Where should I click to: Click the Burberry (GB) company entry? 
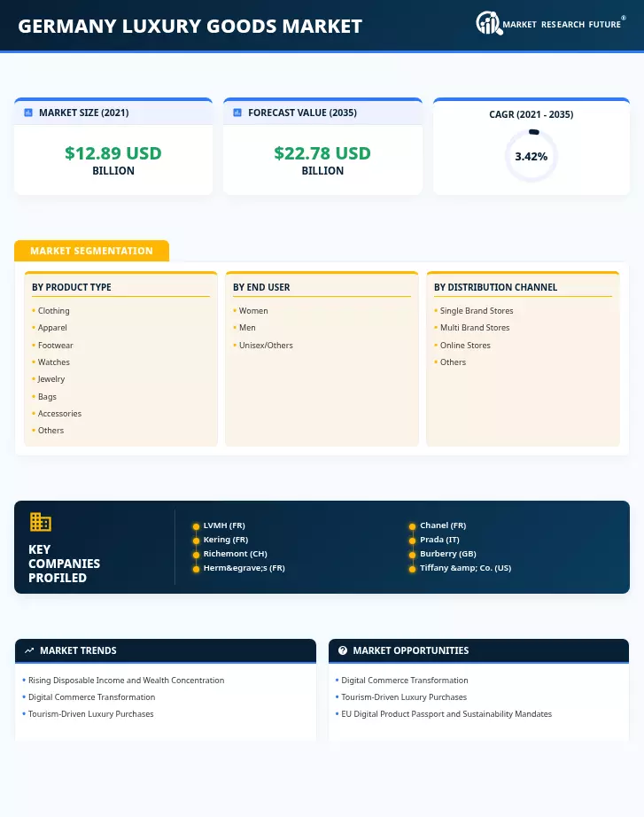[448, 553]
